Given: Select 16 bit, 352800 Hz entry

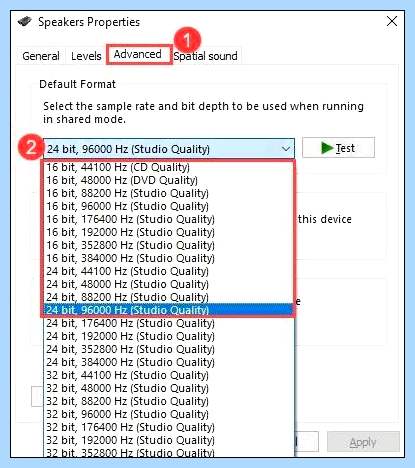Looking at the screenshot, I should coord(169,245).
